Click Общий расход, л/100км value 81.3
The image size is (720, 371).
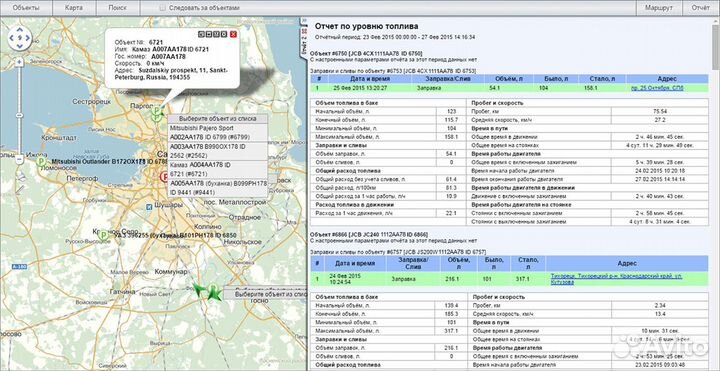(x=450, y=187)
